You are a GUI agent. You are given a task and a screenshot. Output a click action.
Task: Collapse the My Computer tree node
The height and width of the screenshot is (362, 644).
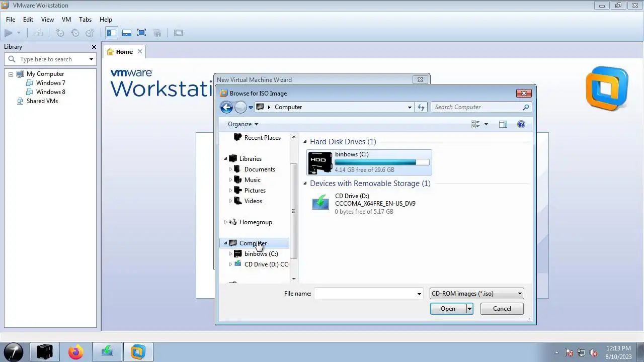pyautogui.click(x=11, y=74)
